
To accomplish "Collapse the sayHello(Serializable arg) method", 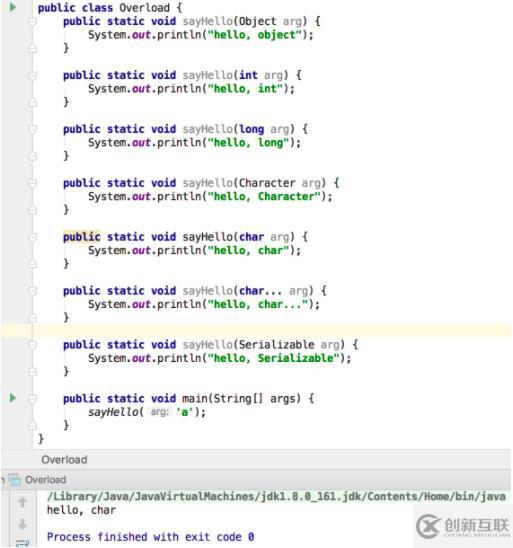I will tap(32, 345).
